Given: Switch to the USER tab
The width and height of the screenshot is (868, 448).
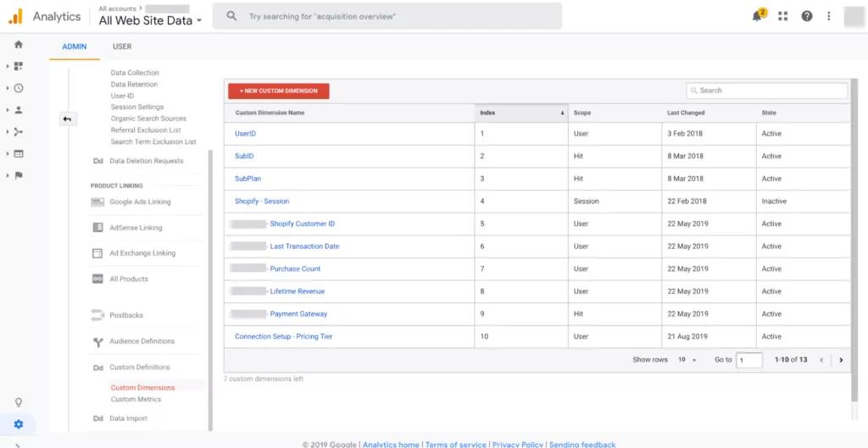Looking at the screenshot, I should (x=122, y=47).
